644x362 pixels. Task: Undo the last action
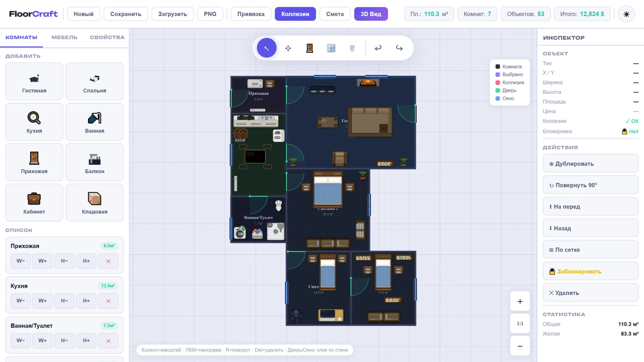tap(378, 48)
